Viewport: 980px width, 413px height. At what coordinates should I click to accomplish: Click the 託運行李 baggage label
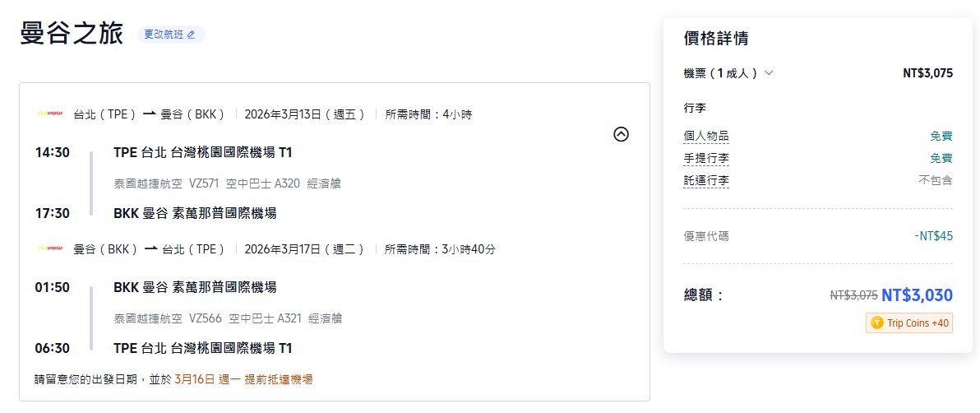[x=705, y=180]
